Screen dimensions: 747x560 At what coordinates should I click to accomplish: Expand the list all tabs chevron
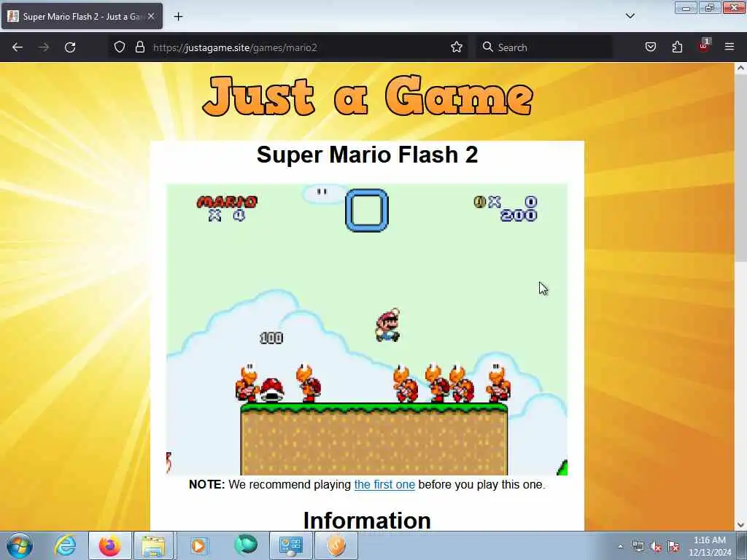630,16
